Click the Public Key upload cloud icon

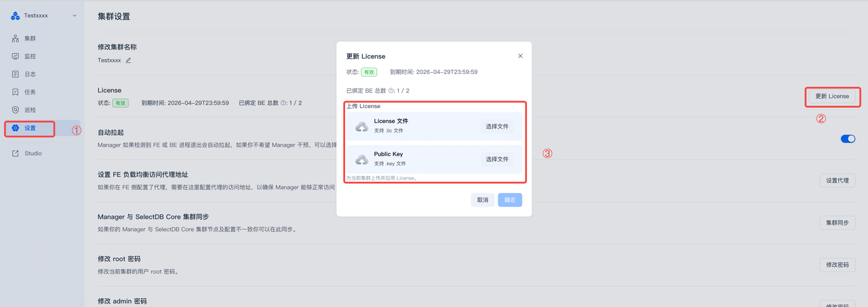click(362, 160)
